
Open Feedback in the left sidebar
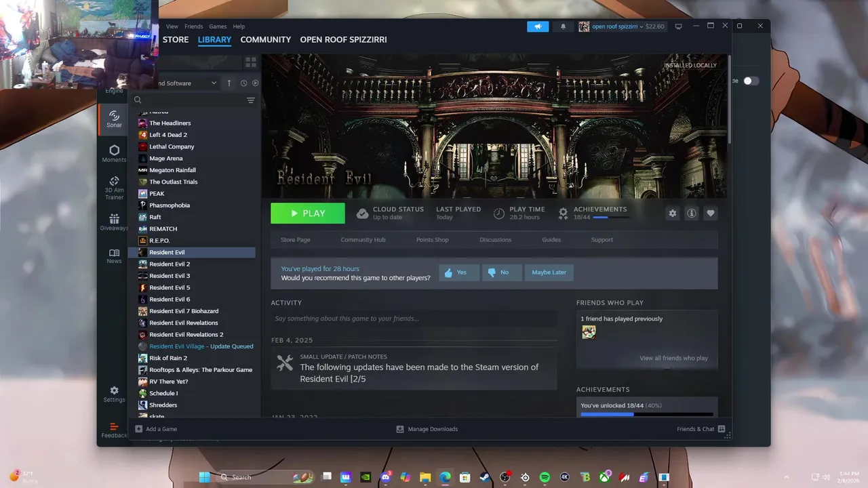click(x=114, y=430)
